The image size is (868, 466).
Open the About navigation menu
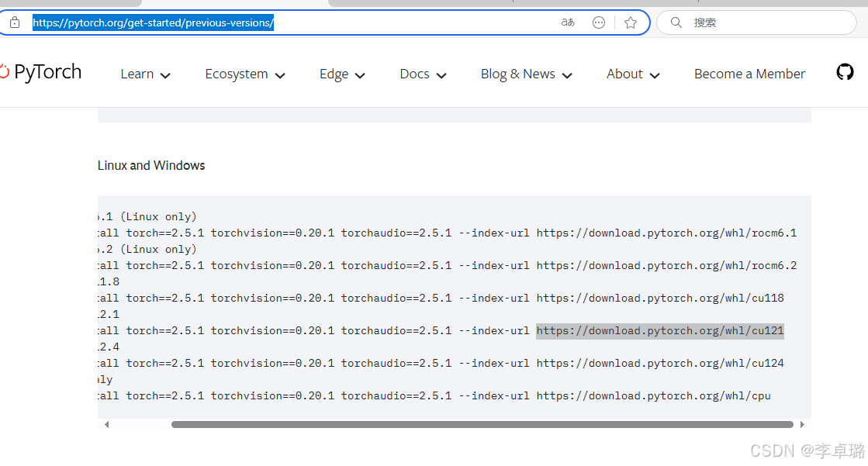(x=633, y=74)
